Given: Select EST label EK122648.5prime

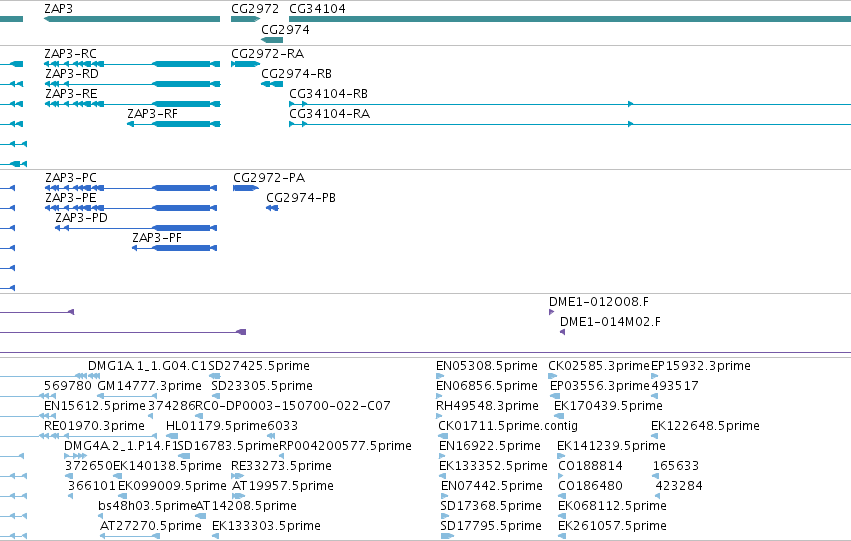Looking at the screenshot, I should coord(705,426).
